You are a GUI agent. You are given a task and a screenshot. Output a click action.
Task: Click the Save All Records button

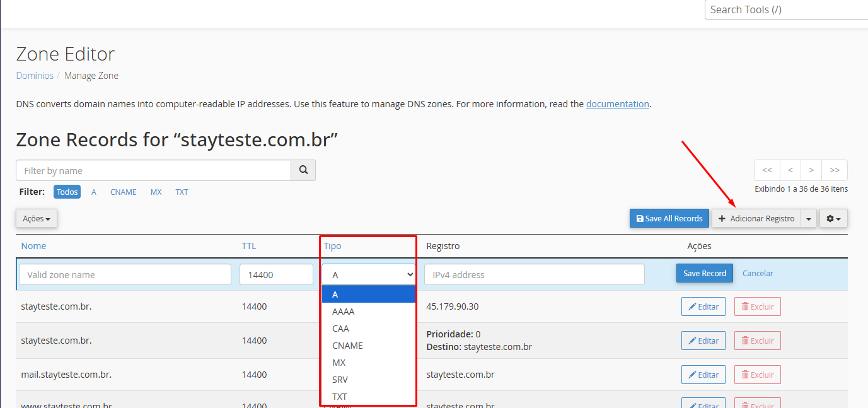click(669, 219)
